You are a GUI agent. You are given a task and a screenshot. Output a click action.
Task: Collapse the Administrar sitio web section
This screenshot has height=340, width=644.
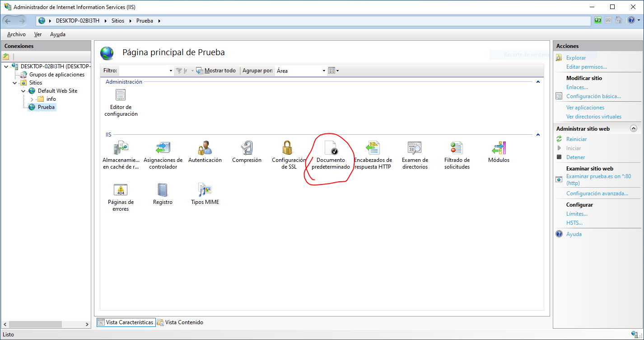[x=633, y=129]
